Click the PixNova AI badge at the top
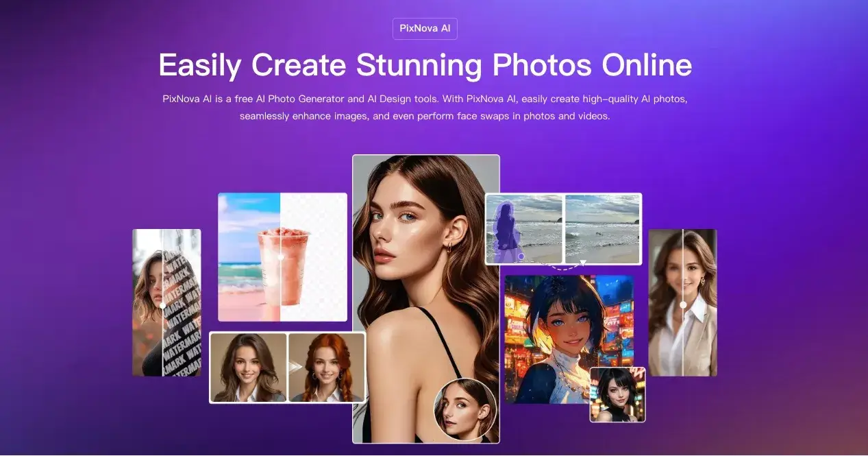 click(x=425, y=28)
